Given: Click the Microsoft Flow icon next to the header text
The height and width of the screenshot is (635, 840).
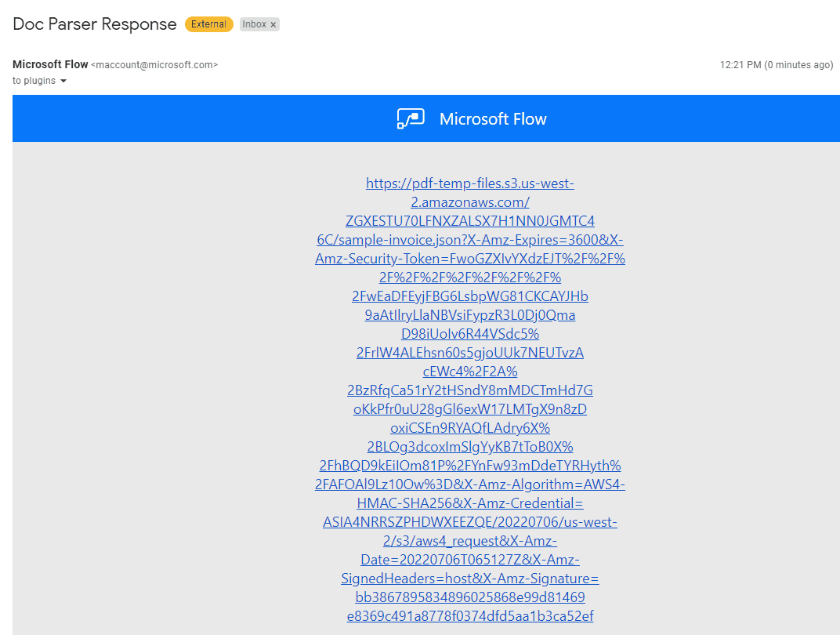Looking at the screenshot, I should tap(410, 118).
